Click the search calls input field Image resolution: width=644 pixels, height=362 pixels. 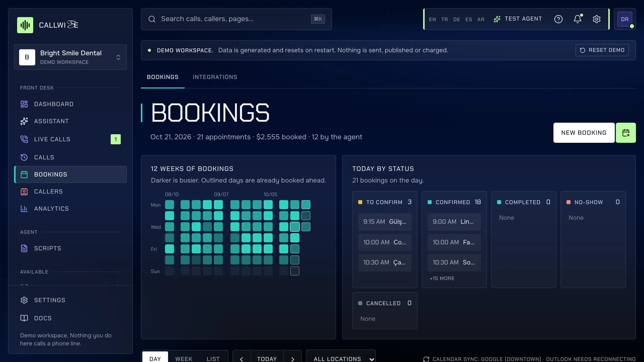(x=236, y=19)
